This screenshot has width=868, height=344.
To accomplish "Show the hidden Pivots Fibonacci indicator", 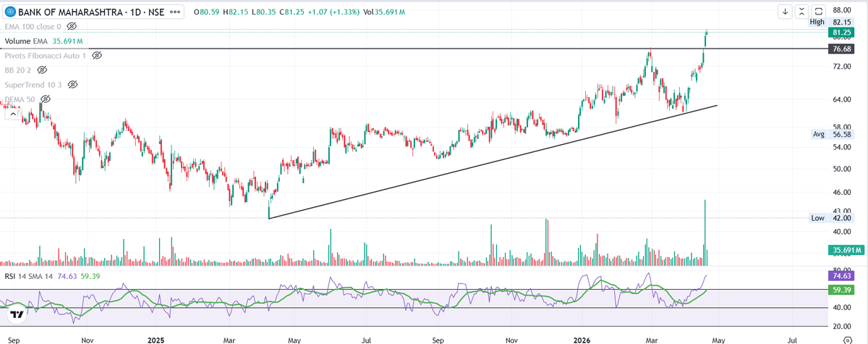I will [x=97, y=55].
